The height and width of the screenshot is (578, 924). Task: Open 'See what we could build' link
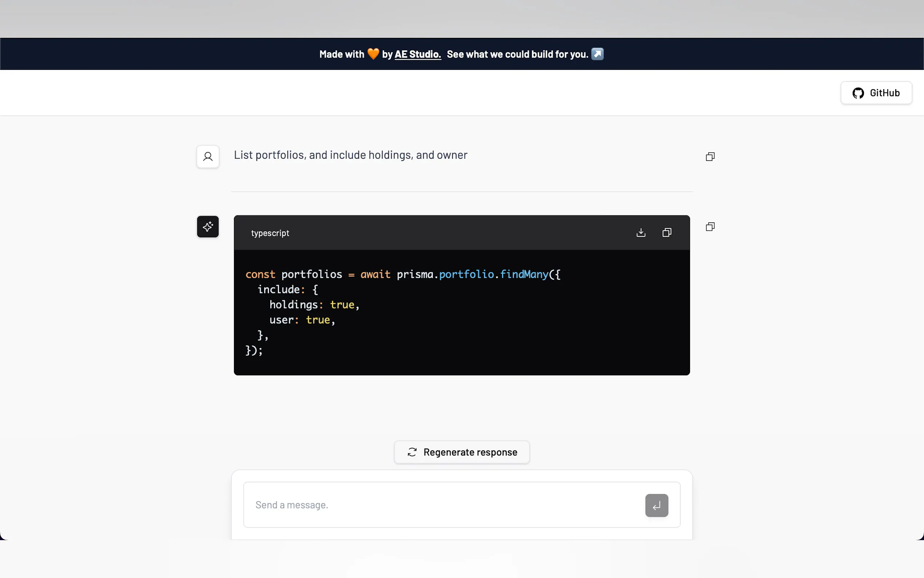click(517, 54)
